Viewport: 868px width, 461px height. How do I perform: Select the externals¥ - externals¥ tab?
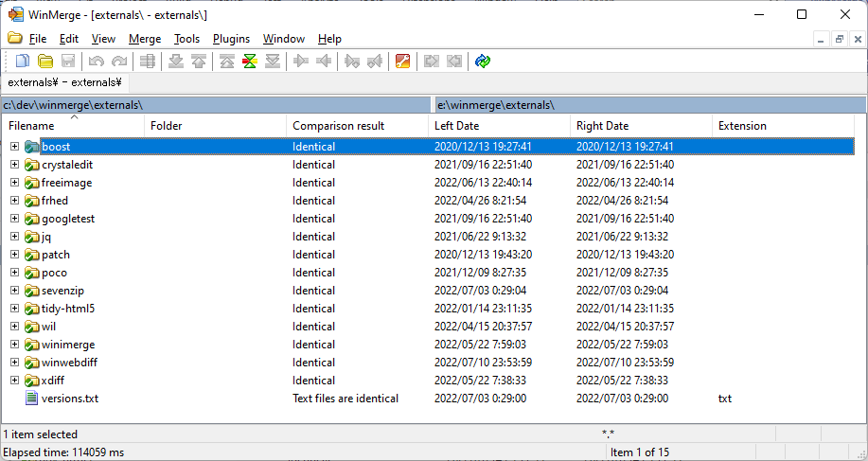click(x=64, y=82)
